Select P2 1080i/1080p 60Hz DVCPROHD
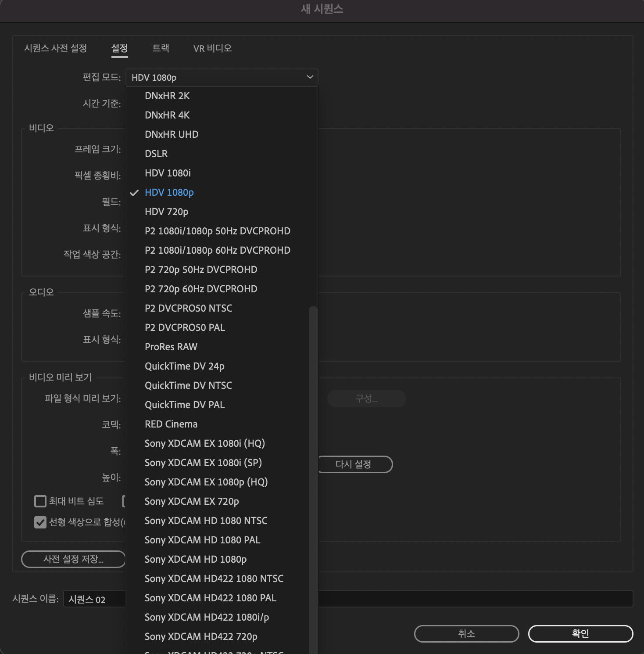 point(222,250)
